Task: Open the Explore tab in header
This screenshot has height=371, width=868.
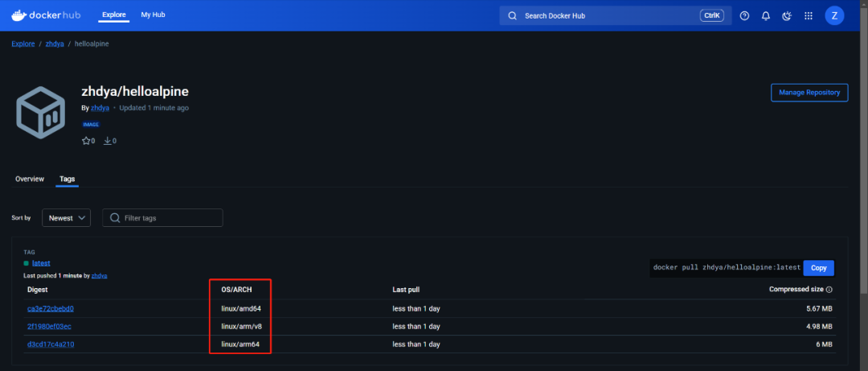Action: [114, 15]
